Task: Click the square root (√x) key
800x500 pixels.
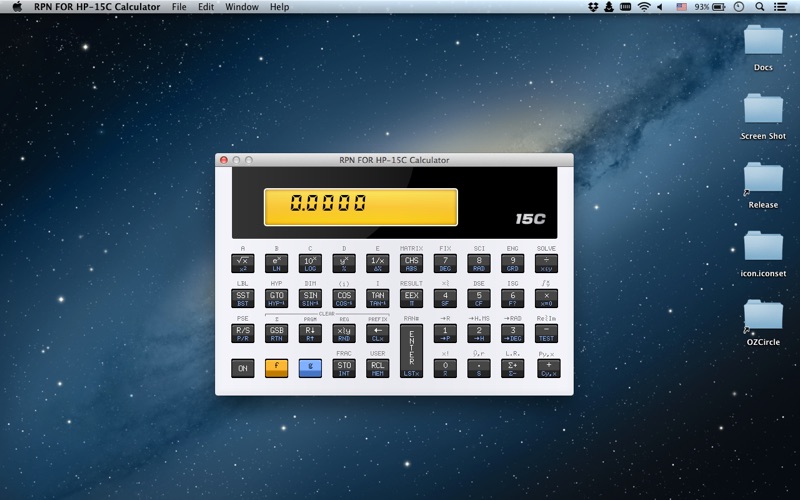Action: [242, 263]
